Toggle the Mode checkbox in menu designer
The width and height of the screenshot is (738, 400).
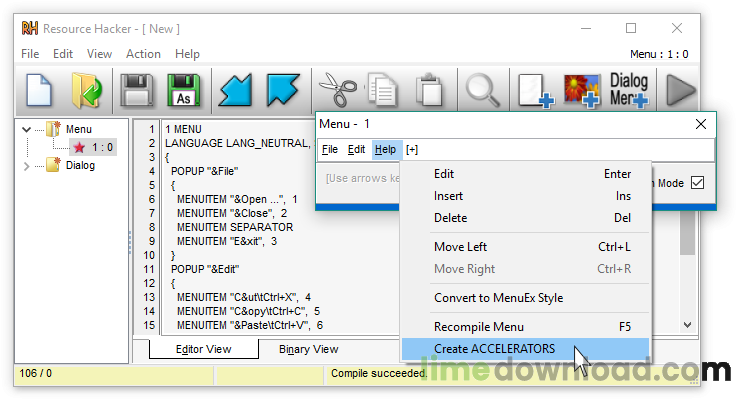pyautogui.click(x=698, y=183)
